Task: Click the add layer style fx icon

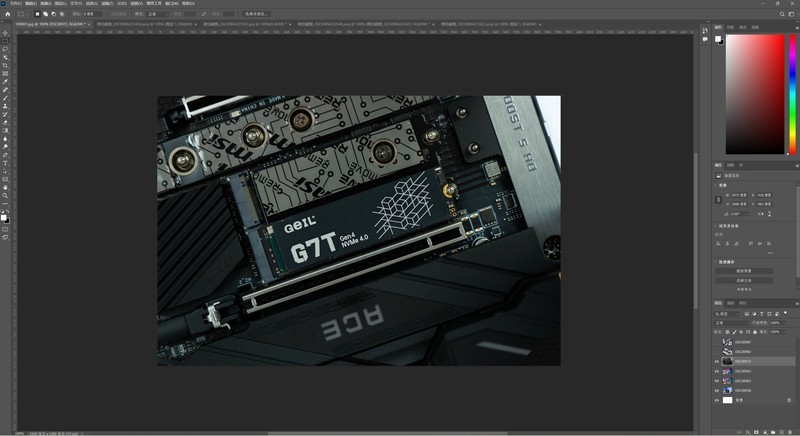Action: point(747,432)
